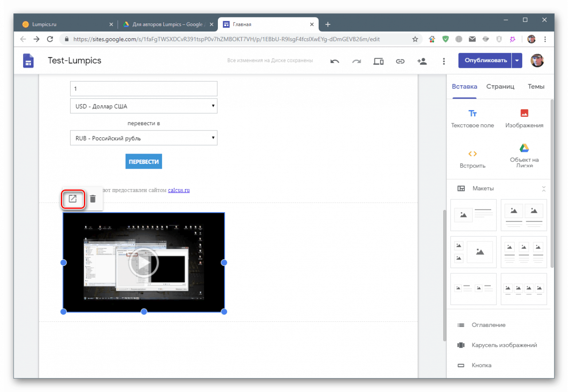Image resolution: width=568 pixels, height=392 pixels.
Task: Click the Google Sites logo icon
Action: point(28,61)
